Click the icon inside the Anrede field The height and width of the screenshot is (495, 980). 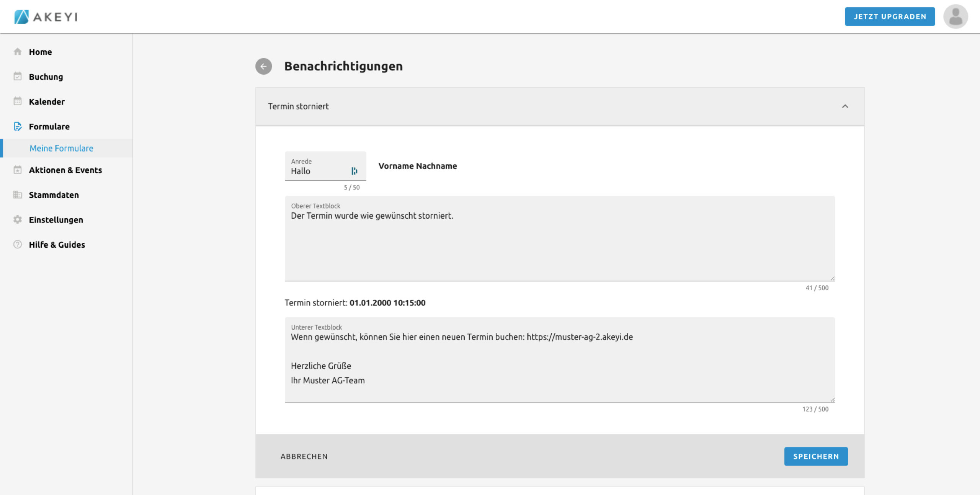(354, 171)
